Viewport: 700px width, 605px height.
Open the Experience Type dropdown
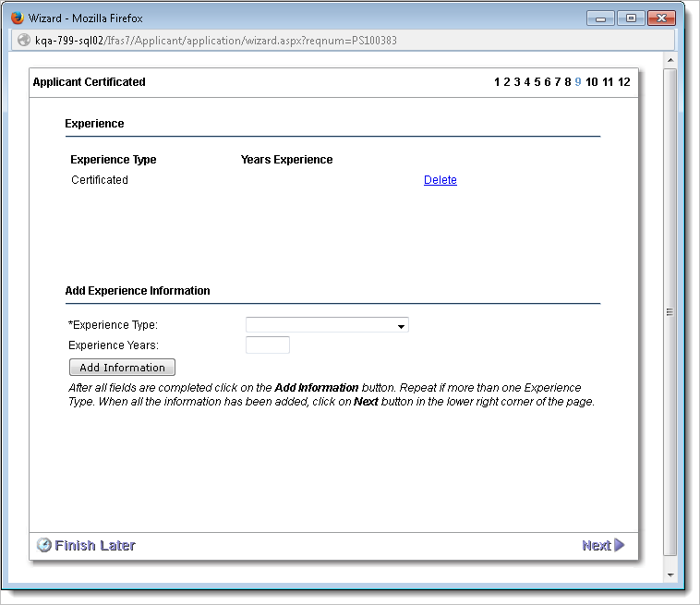click(x=327, y=325)
